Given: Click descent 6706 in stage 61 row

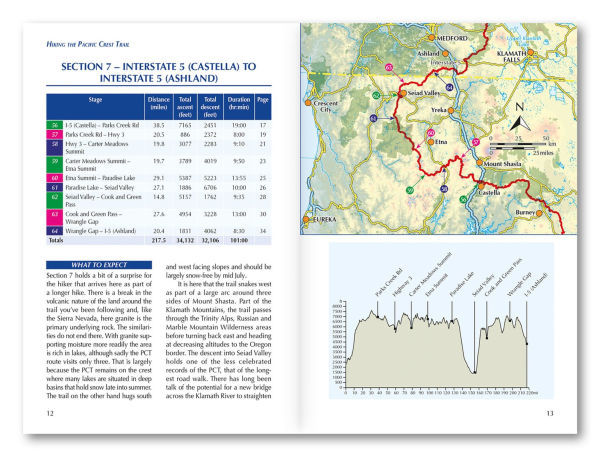Looking at the screenshot, I should [210, 188].
